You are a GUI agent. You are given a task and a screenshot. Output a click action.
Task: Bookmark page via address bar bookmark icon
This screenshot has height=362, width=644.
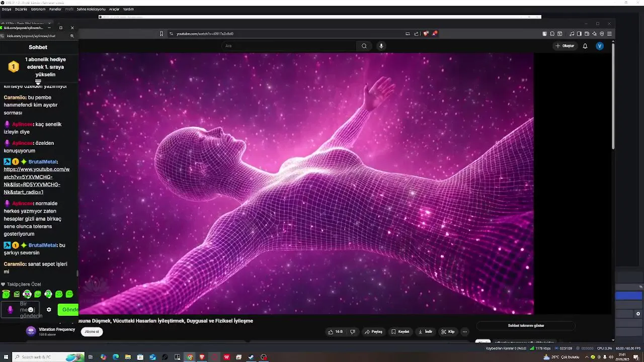[161, 34]
